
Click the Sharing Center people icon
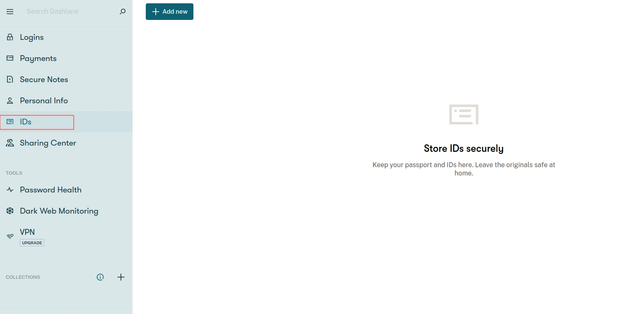pyautogui.click(x=10, y=143)
